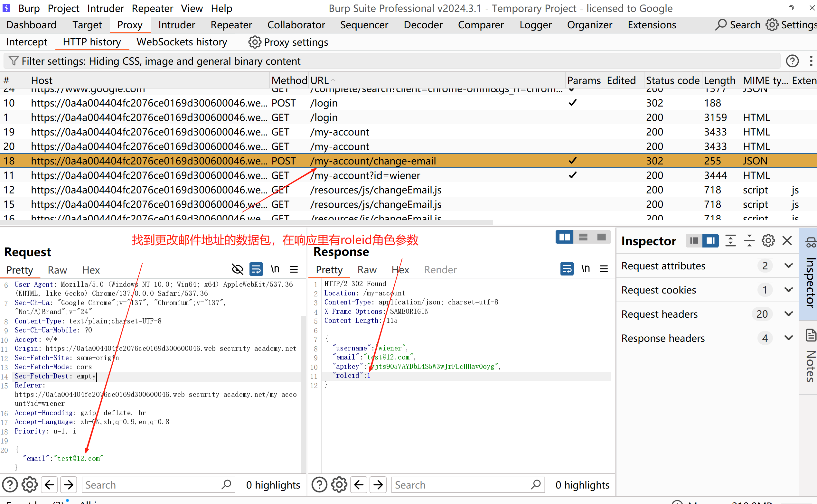Expand the Request attributes section

[789, 266]
